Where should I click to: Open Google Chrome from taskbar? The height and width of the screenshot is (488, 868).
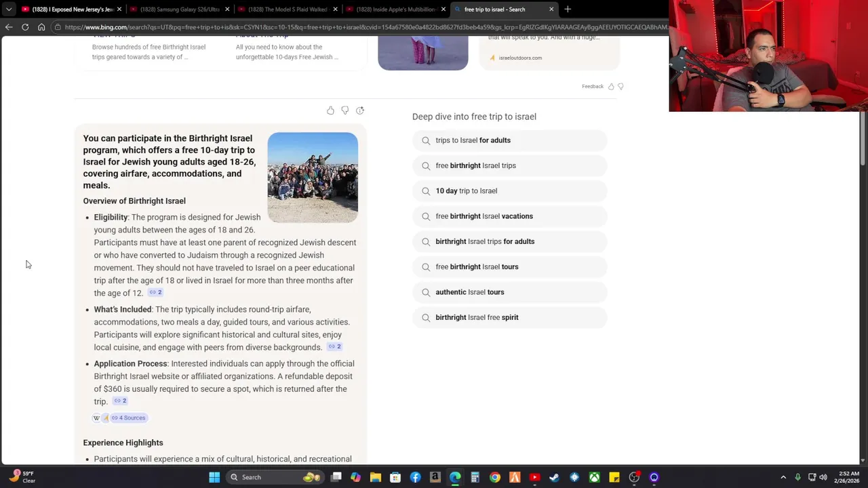click(x=495, y=477)
